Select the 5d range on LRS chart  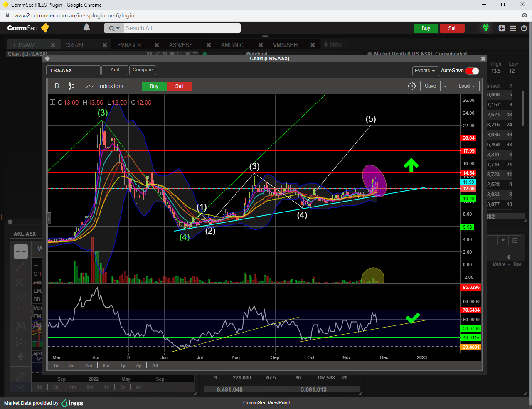coord(72,365)
